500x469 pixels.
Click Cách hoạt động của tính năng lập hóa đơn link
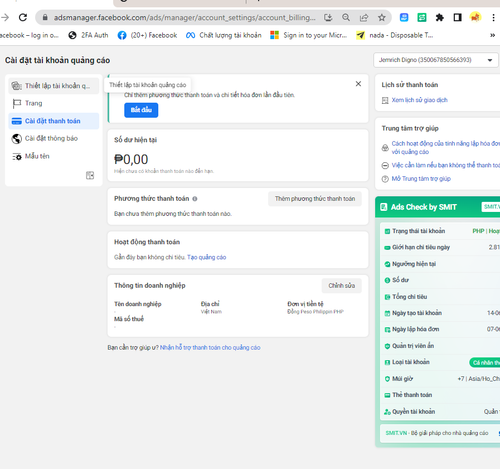point(446,148)
